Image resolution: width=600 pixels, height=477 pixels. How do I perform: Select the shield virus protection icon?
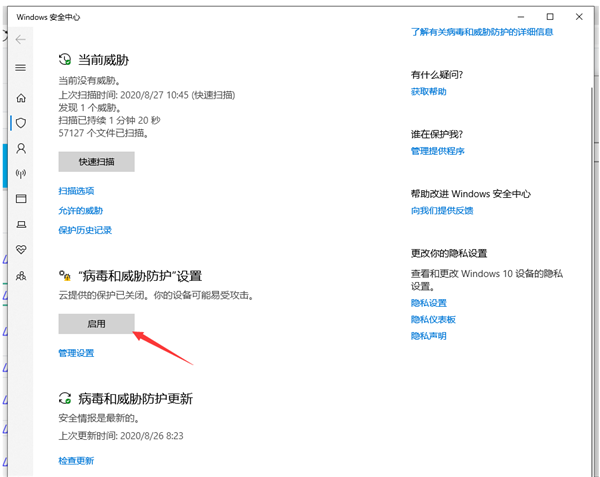[21, 122]
